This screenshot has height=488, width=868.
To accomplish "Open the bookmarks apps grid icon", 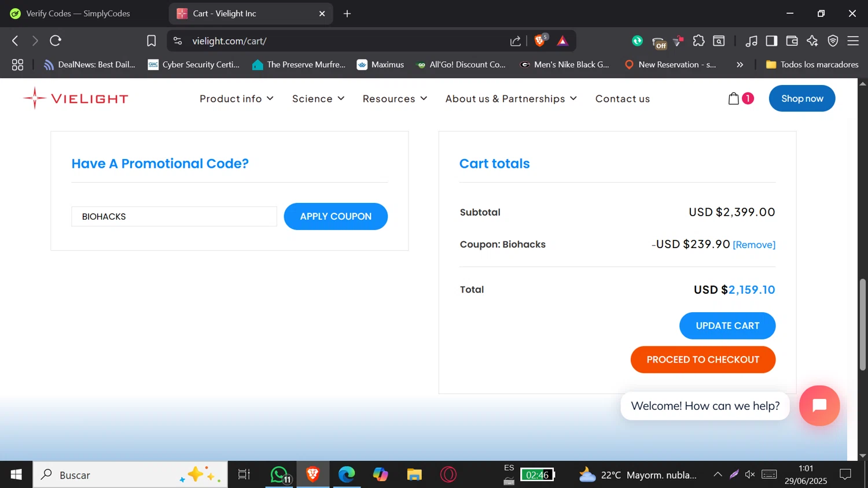I will coord(17,65).
